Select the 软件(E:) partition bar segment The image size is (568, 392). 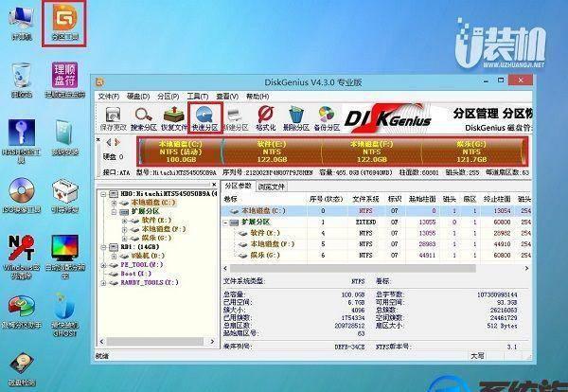[272, 151]
